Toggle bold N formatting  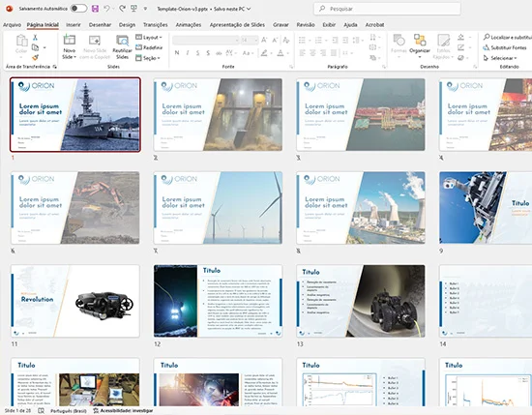point(177,53)
